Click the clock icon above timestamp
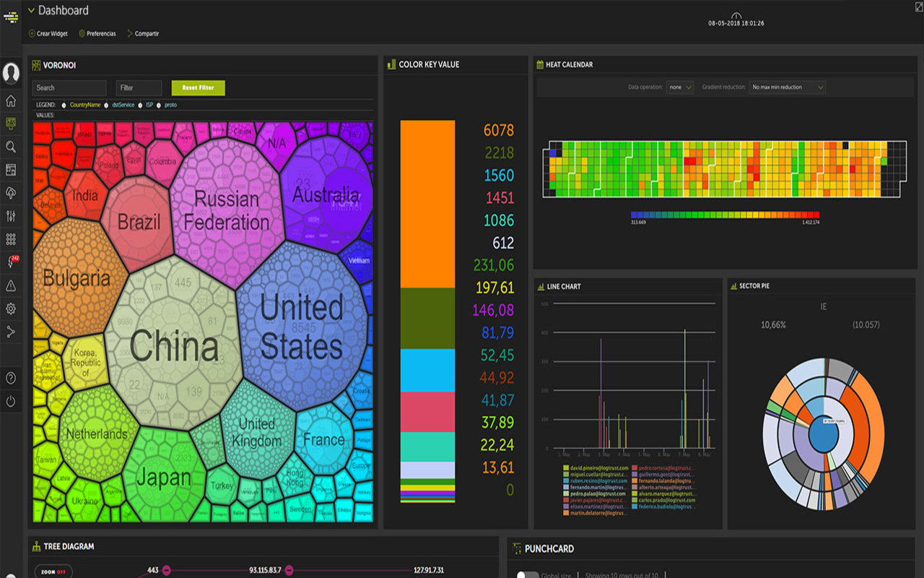This screenshot has height=578, width=924. [736, 15]
